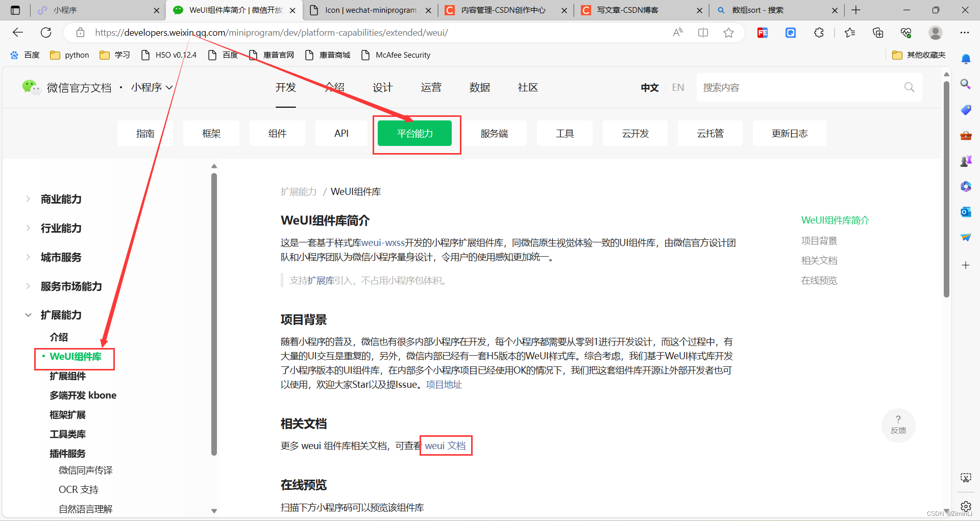Open sidebar search icon
Image resolution: width=980 pixels, height=521 pixels.
966,84
